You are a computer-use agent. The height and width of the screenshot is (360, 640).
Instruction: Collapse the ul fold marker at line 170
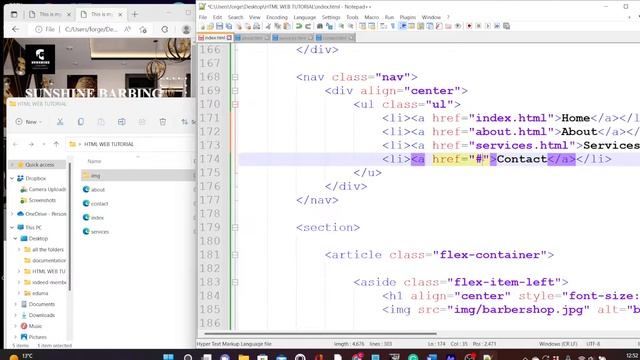pyautogui.click(x=235, y=104)
